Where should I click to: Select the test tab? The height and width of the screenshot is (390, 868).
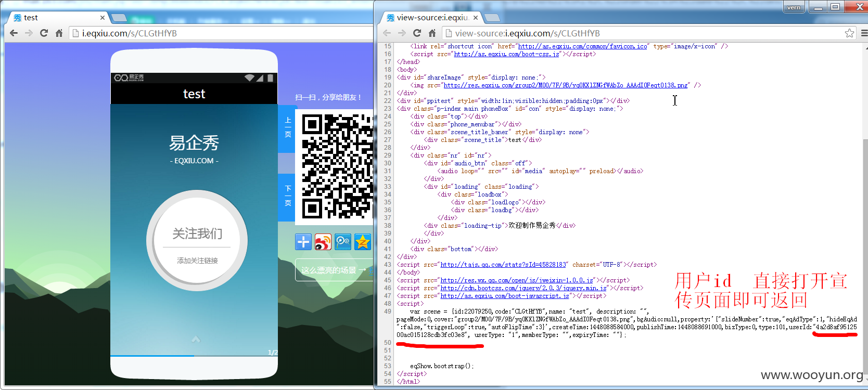[58, 18]
